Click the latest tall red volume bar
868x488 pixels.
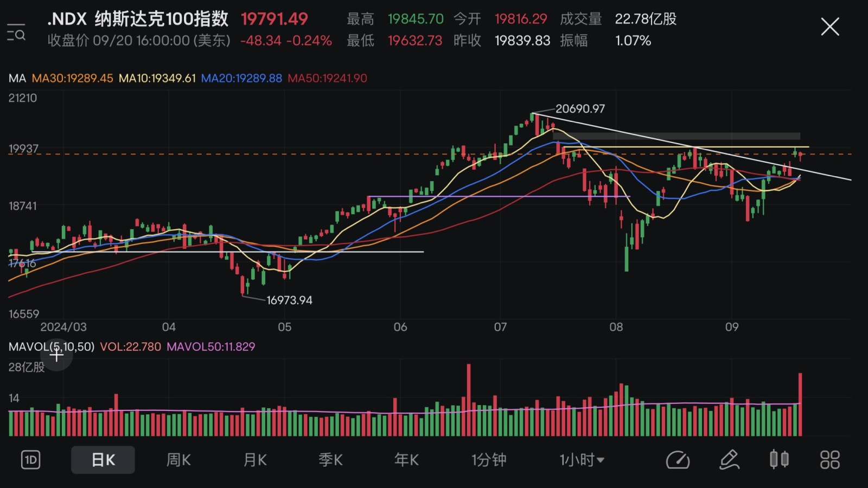[800, 404]
